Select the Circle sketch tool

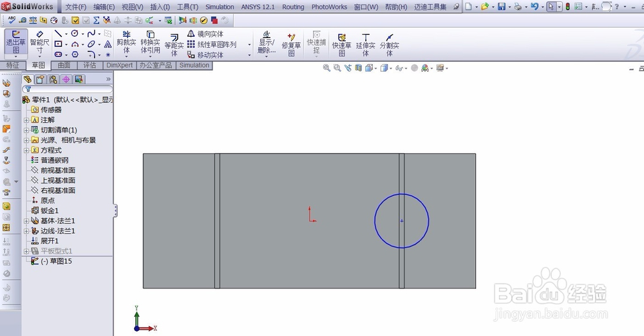tap(75, 33)
